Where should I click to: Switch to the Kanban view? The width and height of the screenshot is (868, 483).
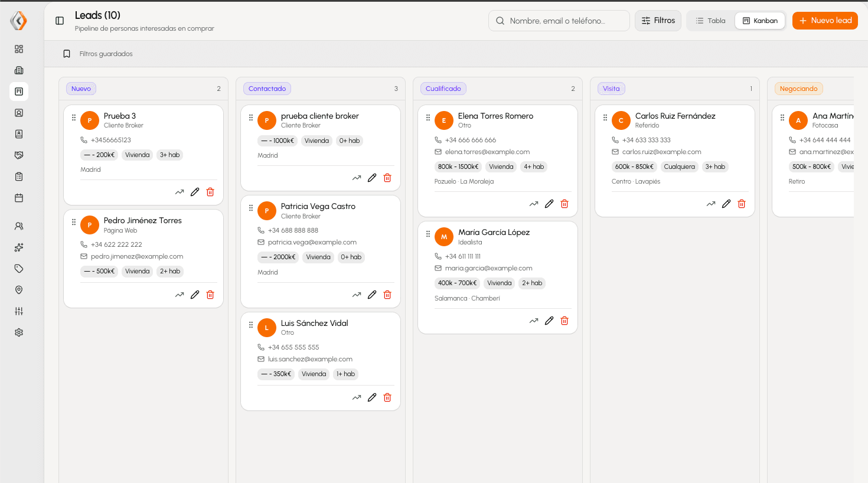tap(761, 21)
